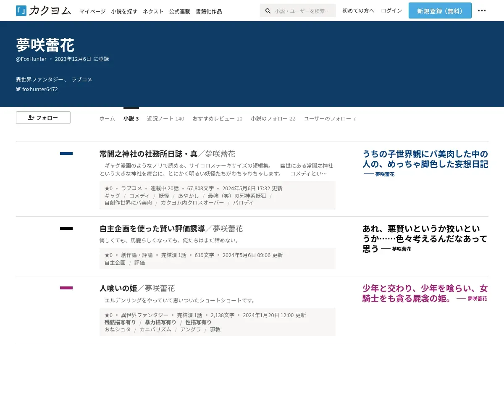The image size is (504, 420).
Task: Click the カニバリズム tag
Action: point(155,329)
